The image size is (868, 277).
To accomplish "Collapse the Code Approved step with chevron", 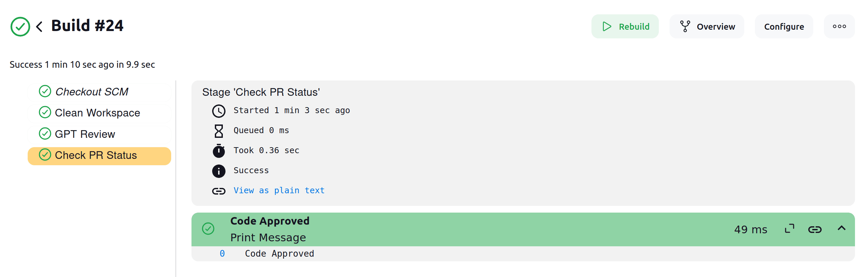I will pyautogui.click(x=841, y=228).
